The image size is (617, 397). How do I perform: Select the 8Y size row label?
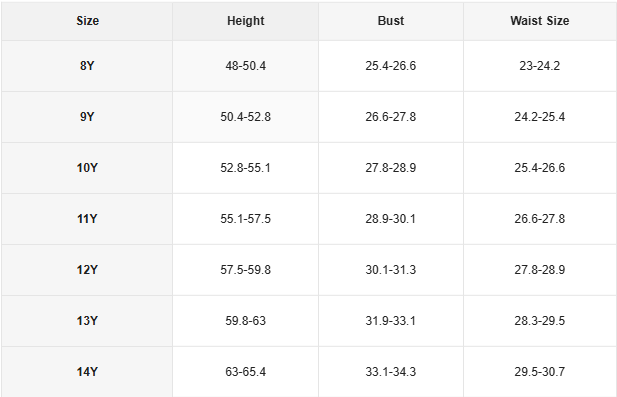pos(87,66)
